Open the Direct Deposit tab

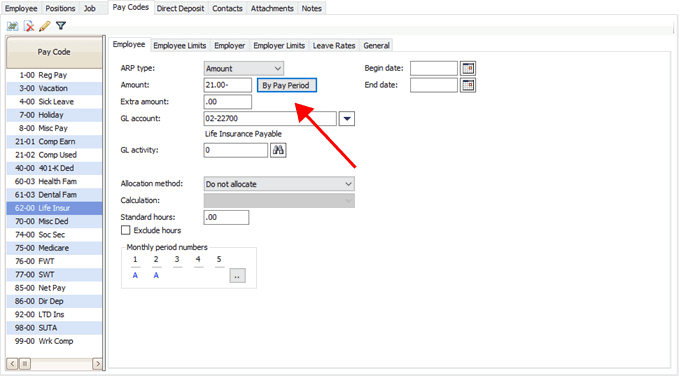pyautogui.click(x=181, y=8)
